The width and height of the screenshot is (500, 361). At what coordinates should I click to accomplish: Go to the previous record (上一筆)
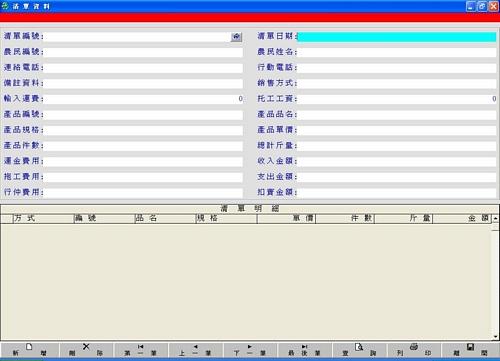195,350
